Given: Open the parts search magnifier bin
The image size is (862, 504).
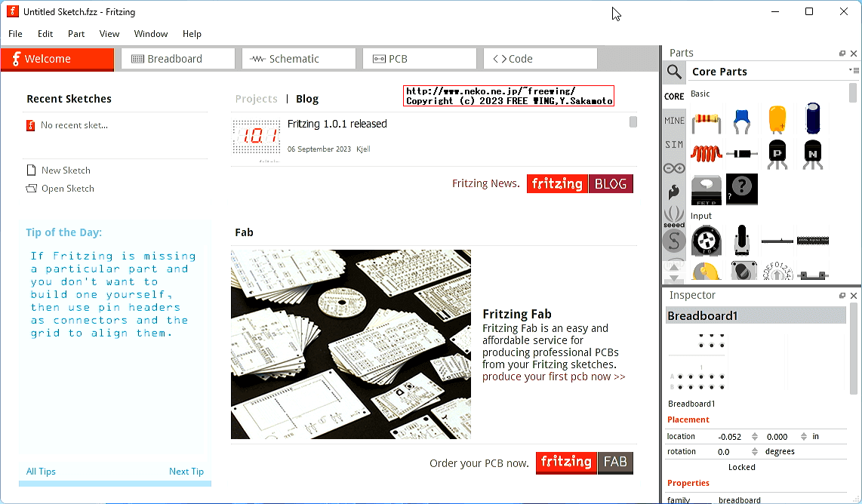Looking at the screenshot, I should click(674, 72).
